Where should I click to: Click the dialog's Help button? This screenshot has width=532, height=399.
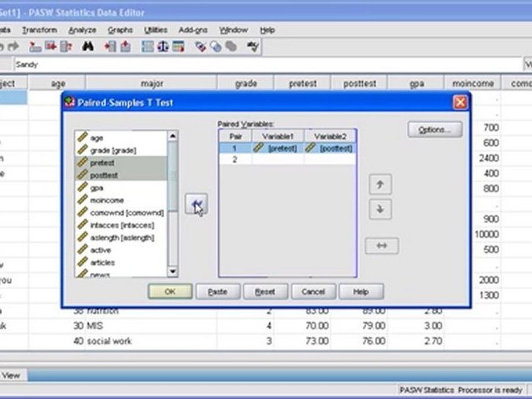coord(361,291)
